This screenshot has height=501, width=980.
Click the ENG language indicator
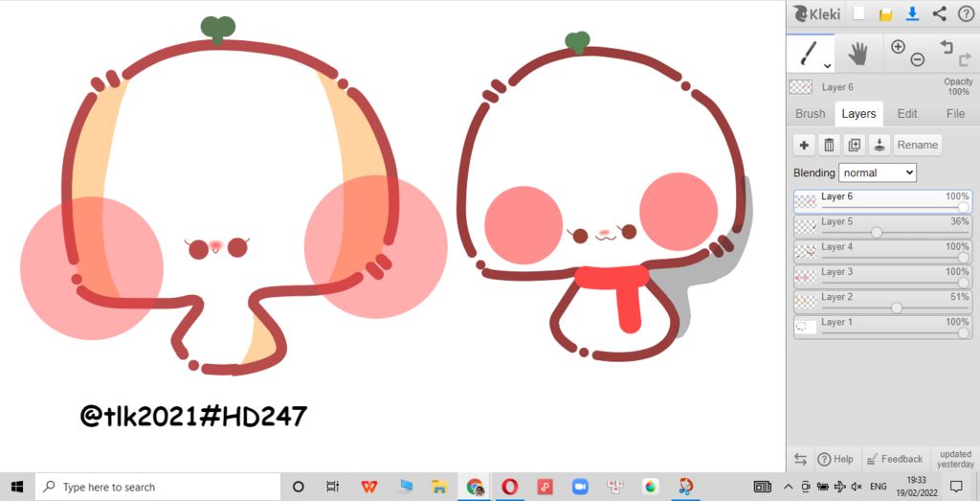pyautogui.click(x=879, y=487)
